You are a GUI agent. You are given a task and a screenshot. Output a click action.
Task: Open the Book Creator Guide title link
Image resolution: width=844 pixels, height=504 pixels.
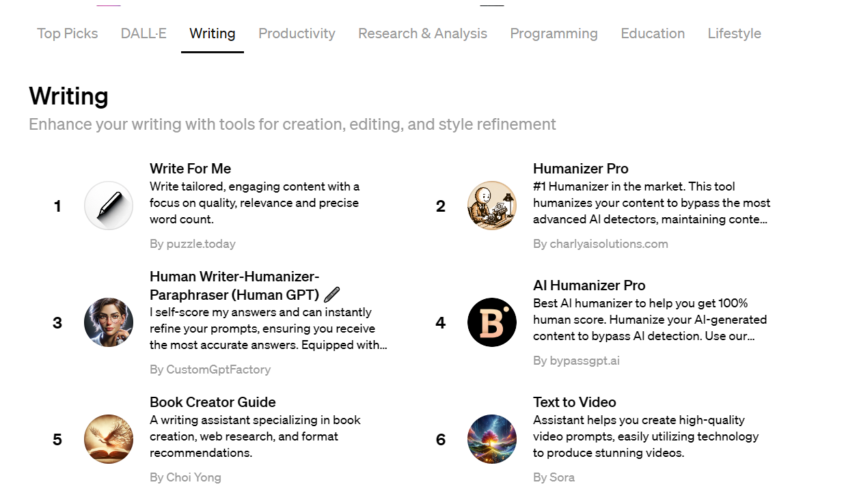(x=213, y=402)
